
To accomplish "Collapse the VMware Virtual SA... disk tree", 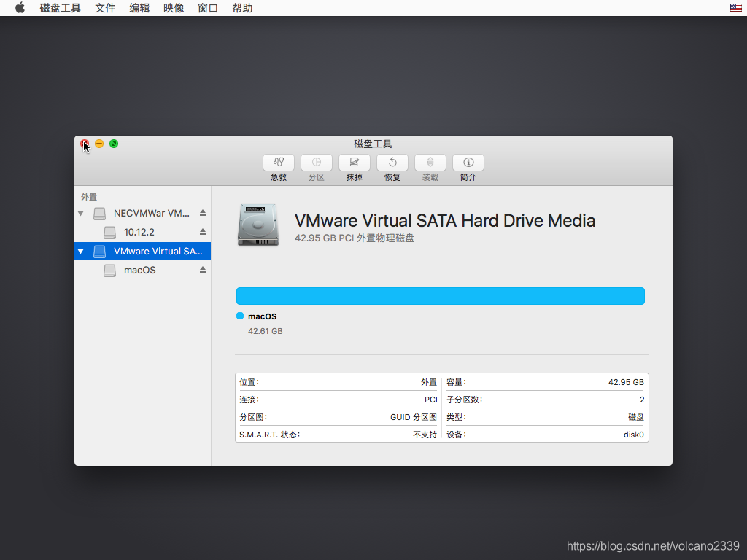I will 80,252.
